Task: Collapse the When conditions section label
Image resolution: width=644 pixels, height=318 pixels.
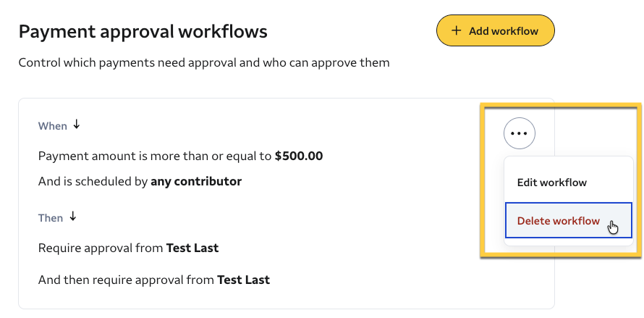Action: coord(52,126)
